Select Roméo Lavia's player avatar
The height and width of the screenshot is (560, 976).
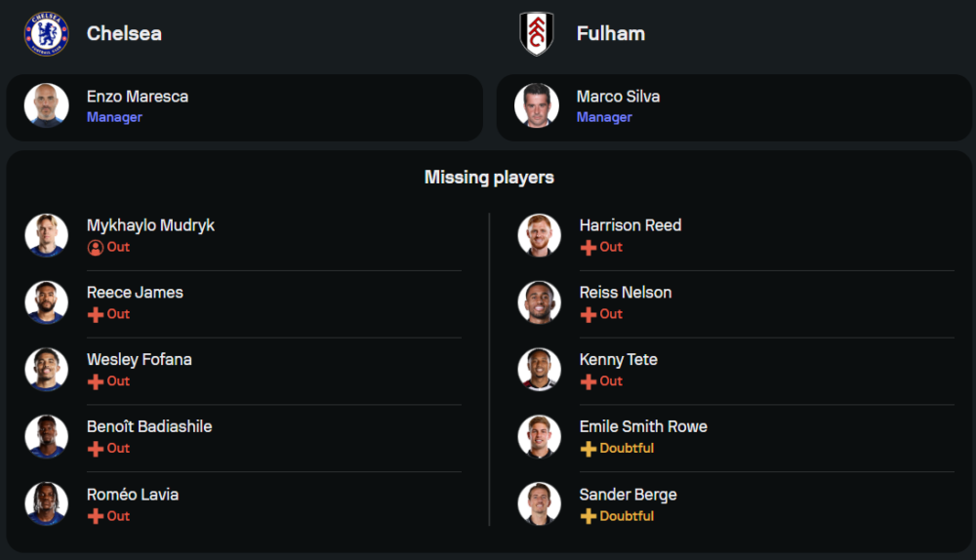pyautogui.click(x=46, y=503)
